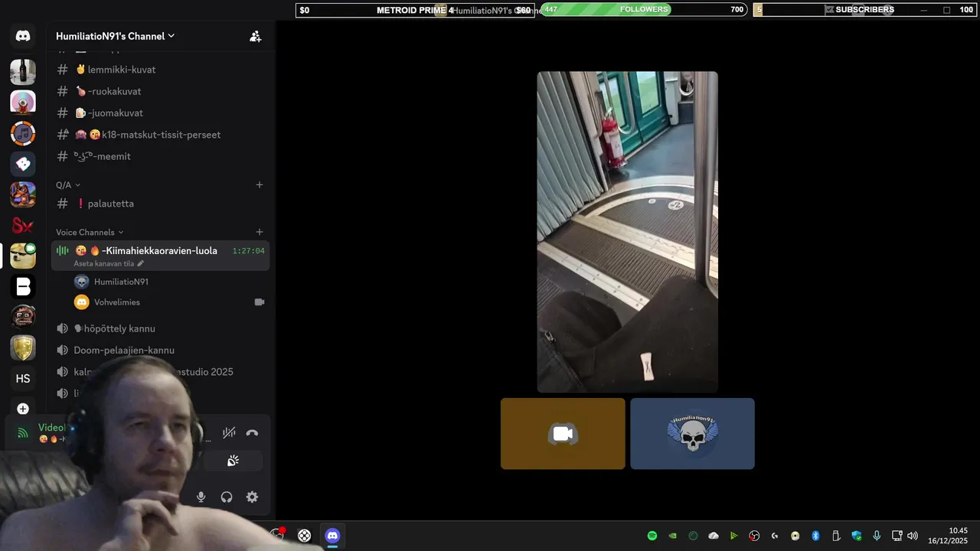The height and width of the screenshot is (551, 980).
Task: Select the brown camera participant tile
Action: pyautogui.click(x=563, y=433)
